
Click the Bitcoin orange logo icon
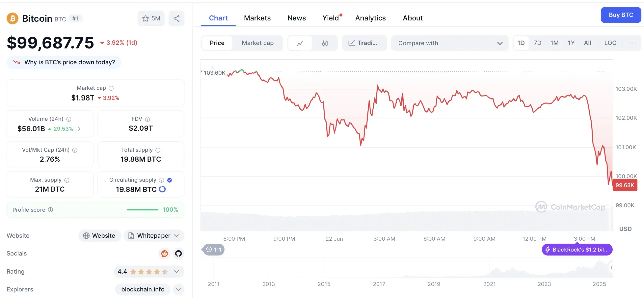click(x=12, y=18)
